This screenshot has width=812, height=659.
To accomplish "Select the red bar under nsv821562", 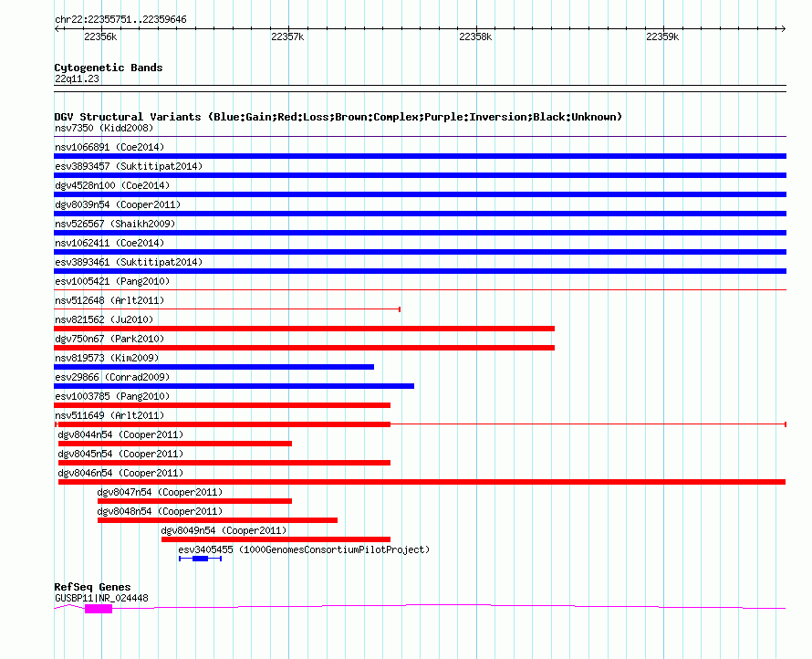I will tap(305, 329).
